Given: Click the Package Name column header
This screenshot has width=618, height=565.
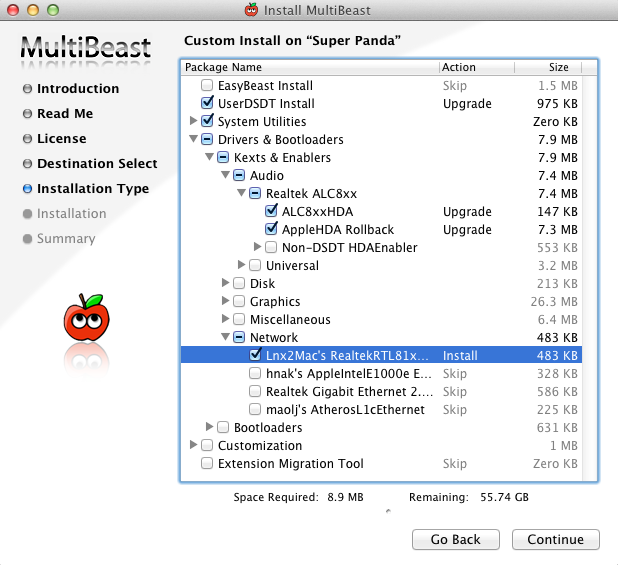Looking at the screenshot, I should pos(310,67).
